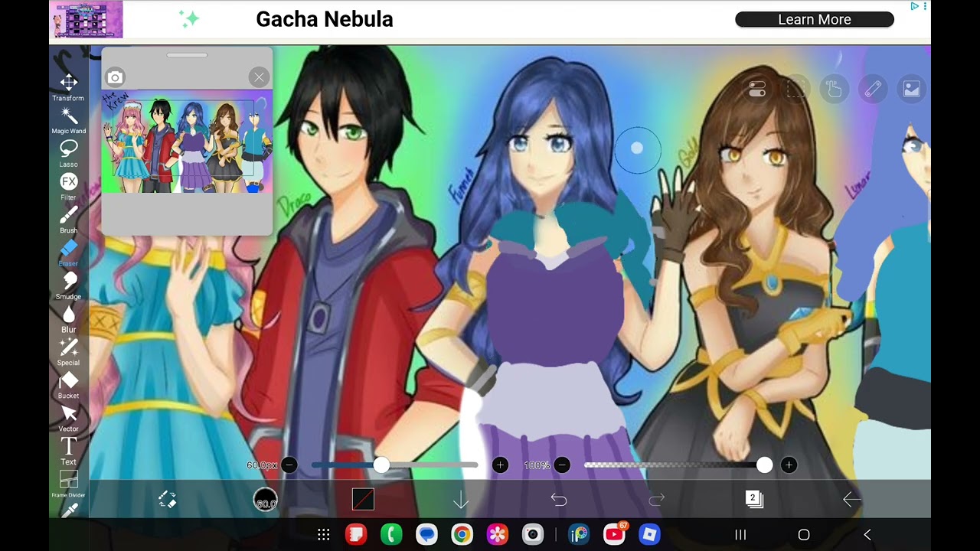Screen dimensions: 980x551
Task: Tap the Android system back button
Action: 867,534
